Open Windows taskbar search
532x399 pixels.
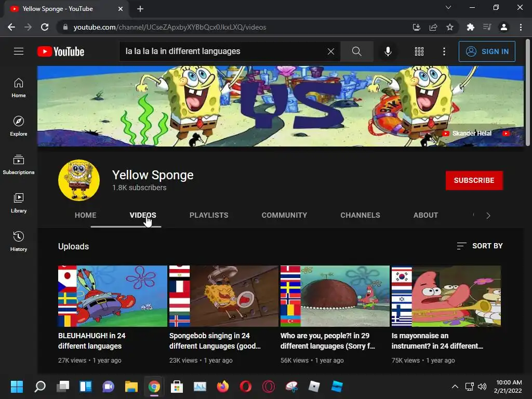(40, 387)
